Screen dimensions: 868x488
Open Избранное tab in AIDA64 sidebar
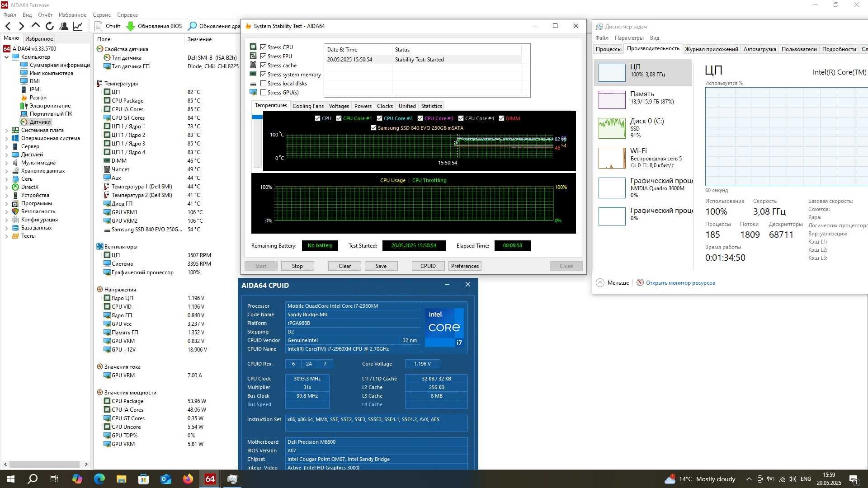tap(39, 39)
